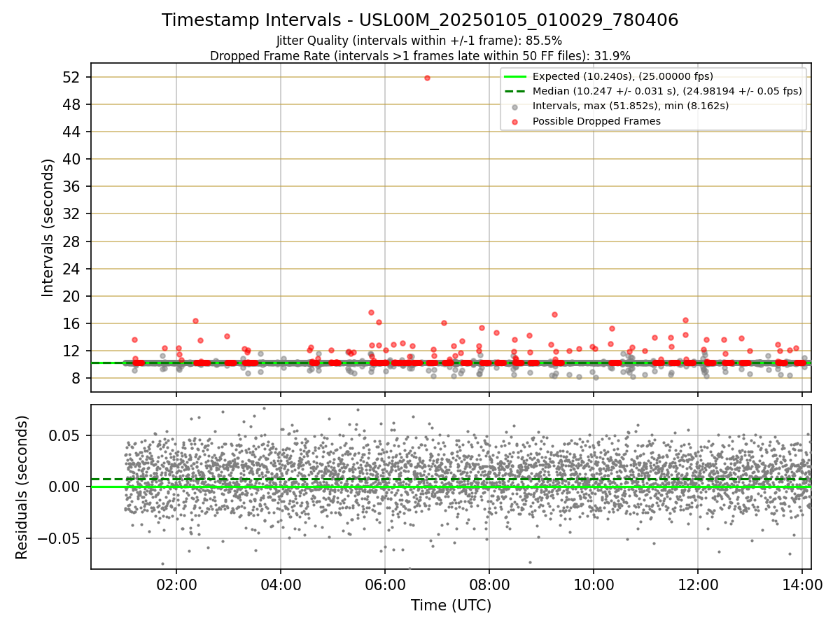Click the −0.05 tick on residuals axis

[59, 538]
